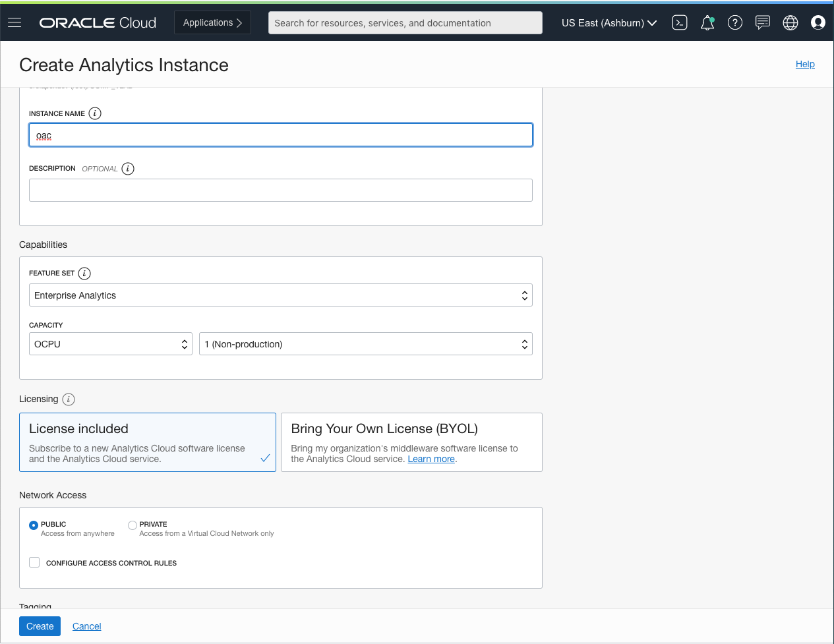The image size is (834, 644).
Task: Open the notifications bell
Action: 707,22
